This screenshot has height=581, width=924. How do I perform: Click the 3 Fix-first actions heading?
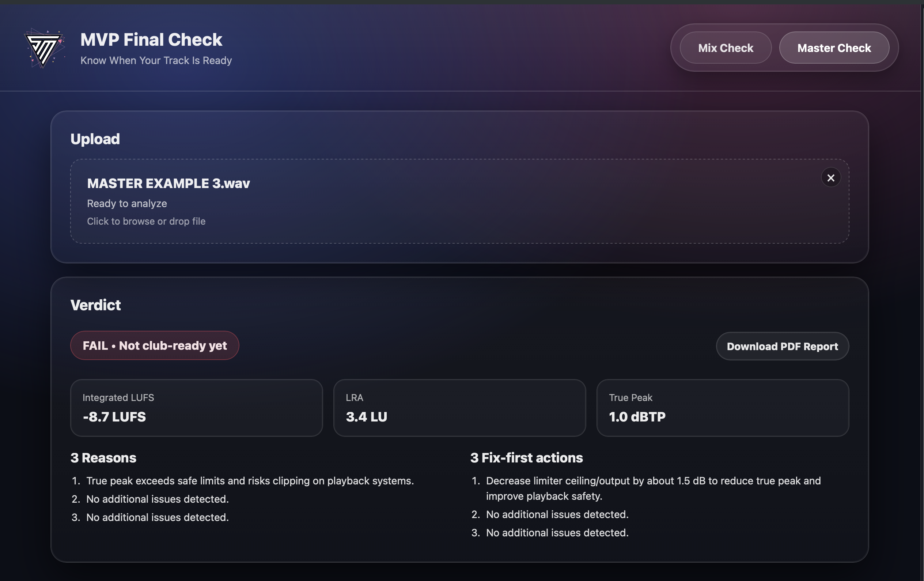pos(526,458)
